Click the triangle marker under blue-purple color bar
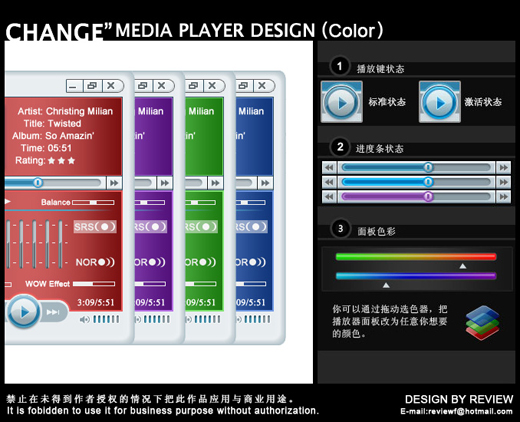This screenshot has width=520, height=422. point(386,285)
